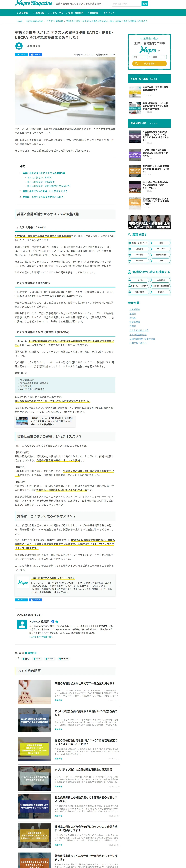Open the 資格試験 navigation menu item
The height and width of the screenshot is (868, 186).
pos(93,13)
